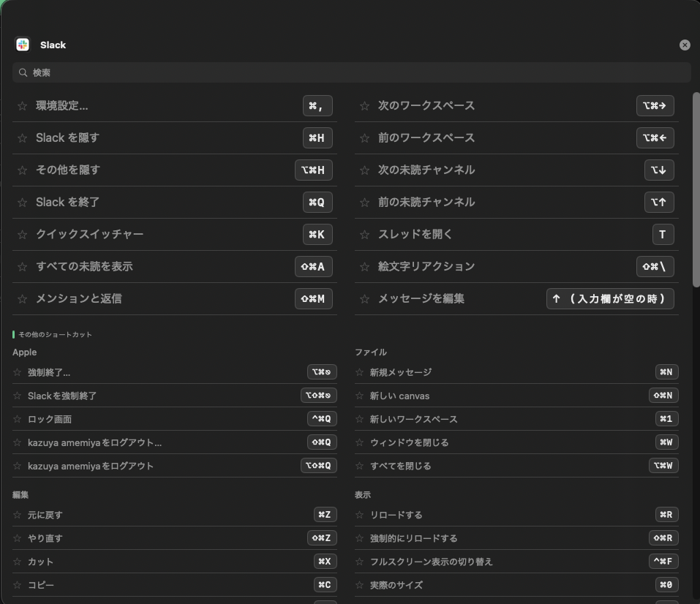Star the メンションと返信 shortcut
This screenshot has height=604, width=700.
click(x=23, y=298)
